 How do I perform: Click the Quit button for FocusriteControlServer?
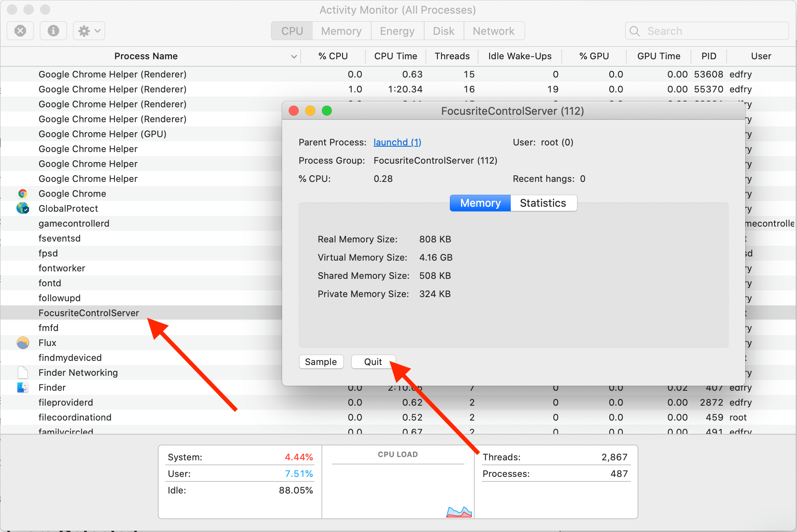(372, 361)
